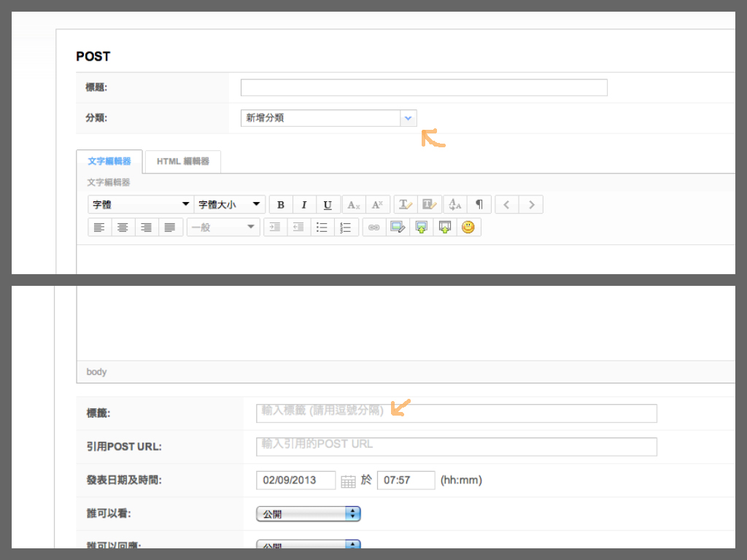Click the upload multiple images icon

[x=445, y=227]
